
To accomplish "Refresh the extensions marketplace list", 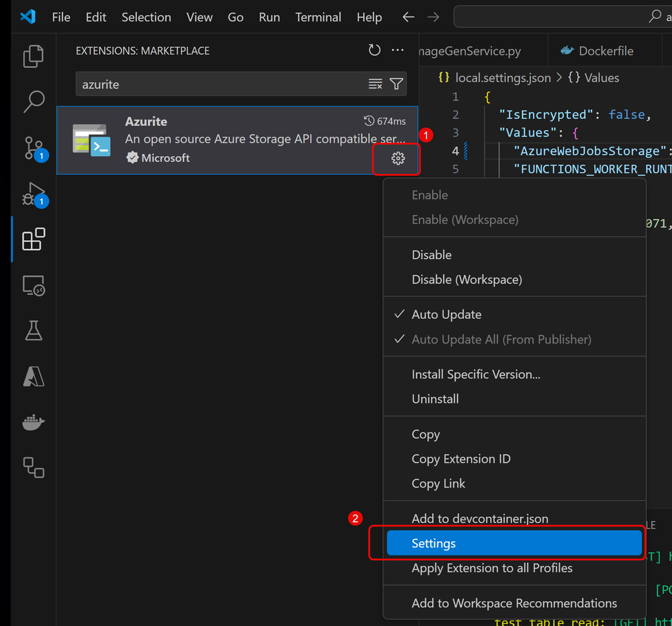I will pos(374,50).
